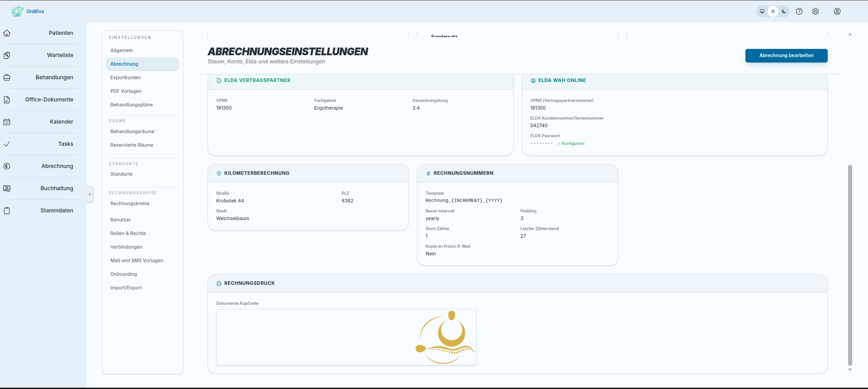868x389 pixels.
Task: Open Warteliste in main navigation
Action: pyautogui.click(x=60, y=55)
